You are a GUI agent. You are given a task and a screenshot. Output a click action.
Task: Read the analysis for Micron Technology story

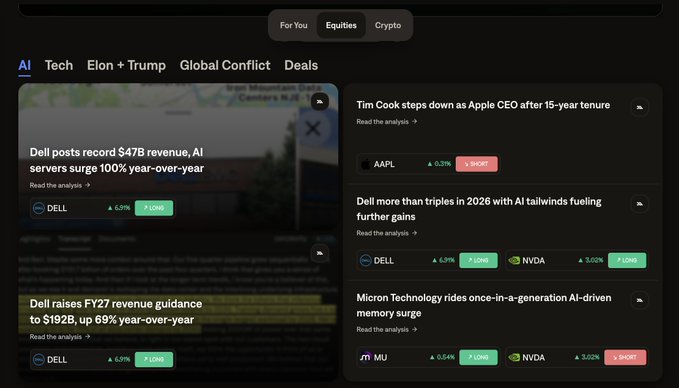coord(387,330)
